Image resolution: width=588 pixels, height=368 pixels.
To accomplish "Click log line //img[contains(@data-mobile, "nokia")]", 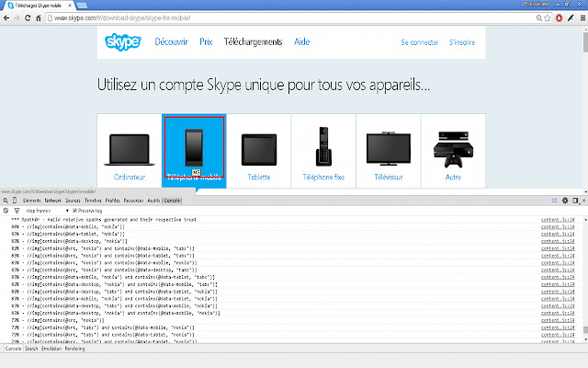I will point(68,227).
